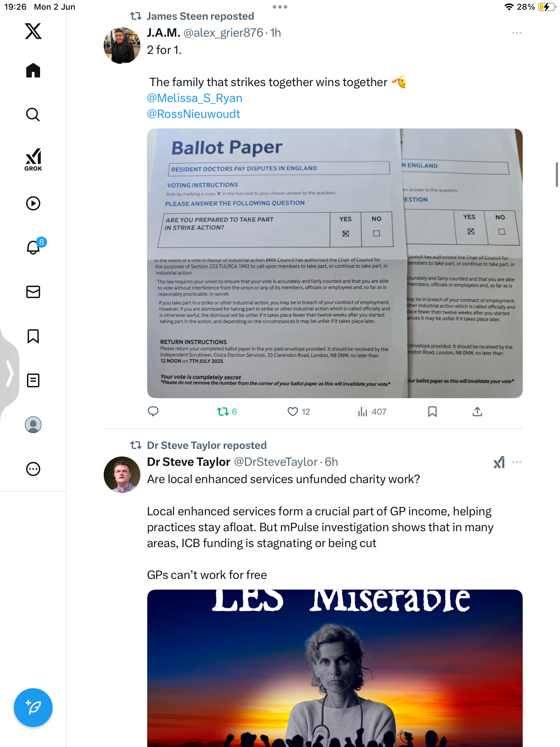Click the compose new post button

point(33,708)
